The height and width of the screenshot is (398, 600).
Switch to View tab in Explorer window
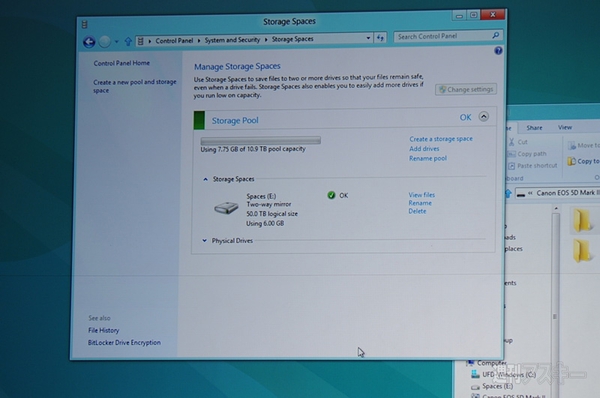(565, 127)
